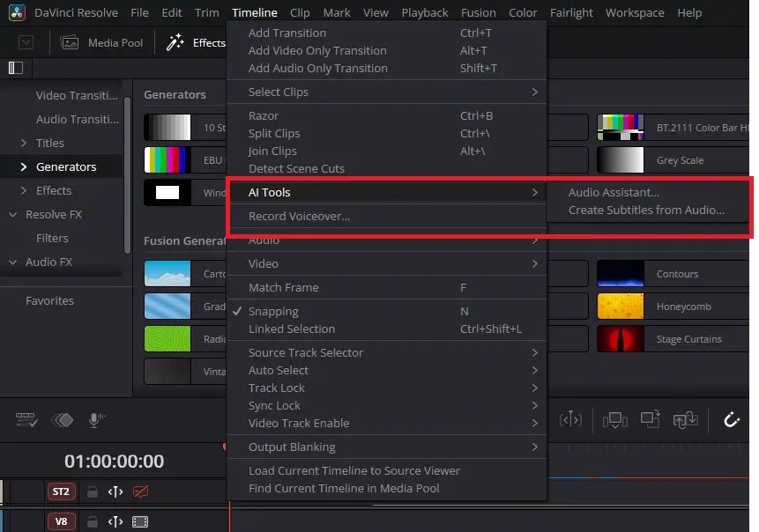Expand the Generators category chevron
759x532 pixels.
23,166
